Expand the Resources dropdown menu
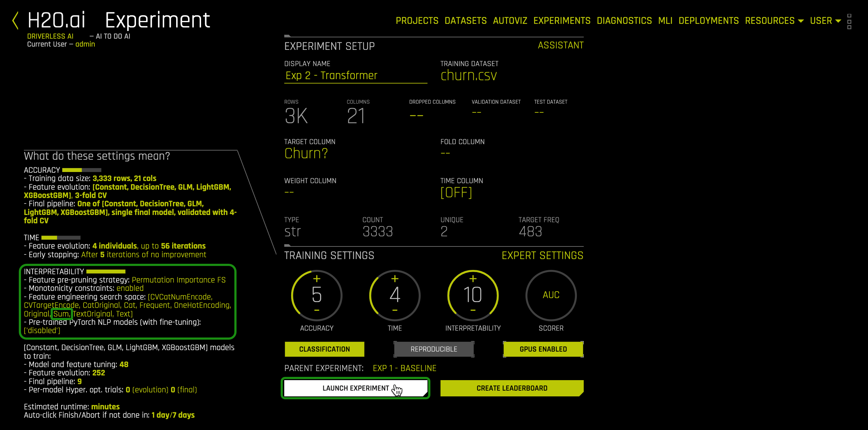This screenshot has width=868, height=430. 774,21
